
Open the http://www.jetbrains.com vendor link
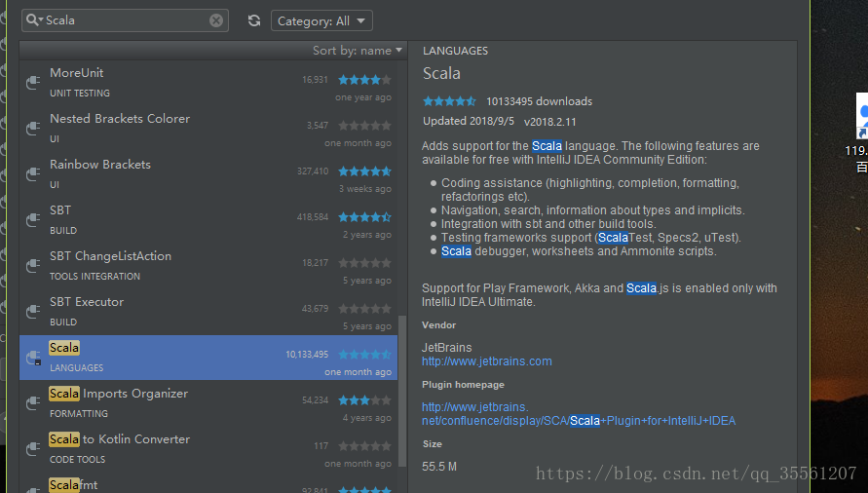click(x=486, y=361)
